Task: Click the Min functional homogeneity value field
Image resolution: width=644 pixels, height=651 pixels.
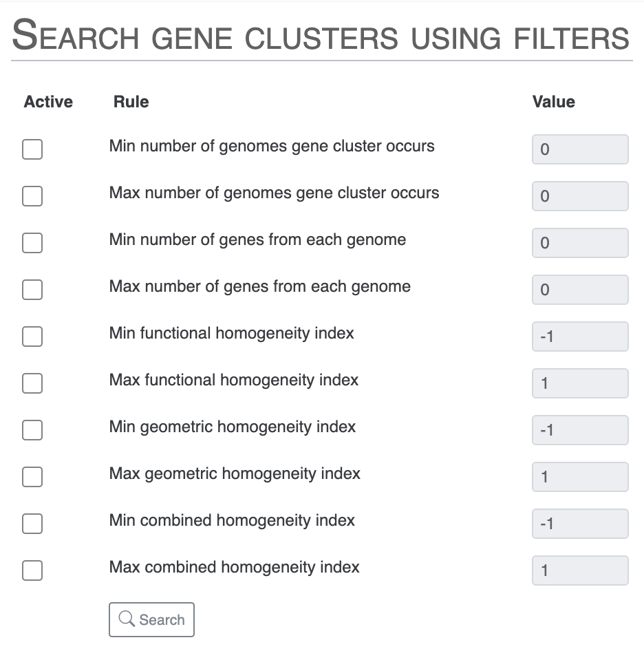Action: [x=579, y=336]
